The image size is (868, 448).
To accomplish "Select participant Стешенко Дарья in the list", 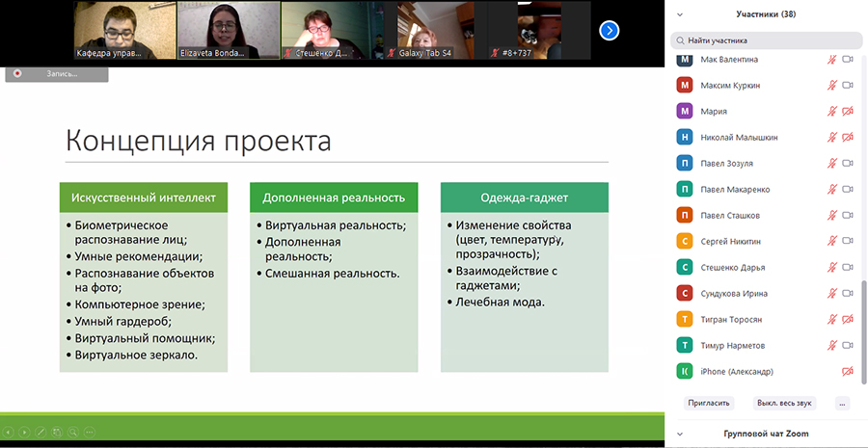I will (x=734, y=267).
